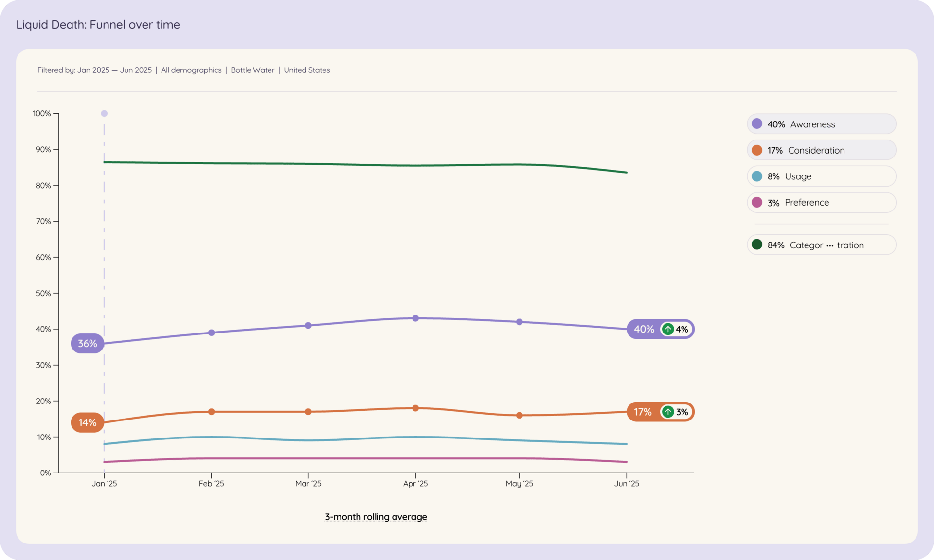
Task: Select the Awareness data point at Mar '25
Action: [x=308, y=325]
